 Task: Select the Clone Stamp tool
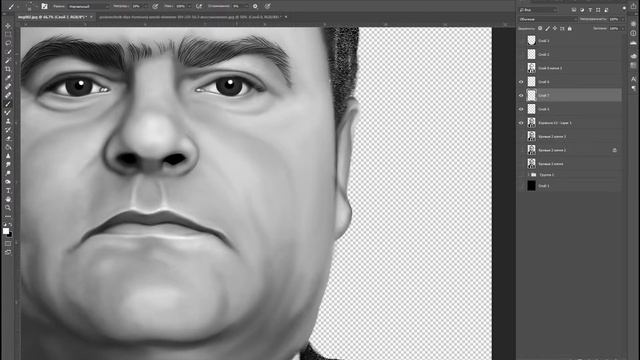tap(8, 121)
